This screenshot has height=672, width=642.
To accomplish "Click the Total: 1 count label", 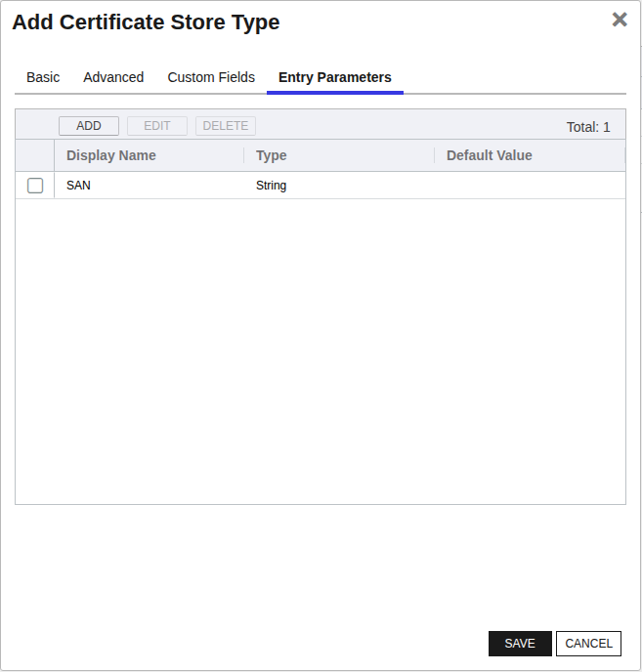I will [x=588, y=127].
